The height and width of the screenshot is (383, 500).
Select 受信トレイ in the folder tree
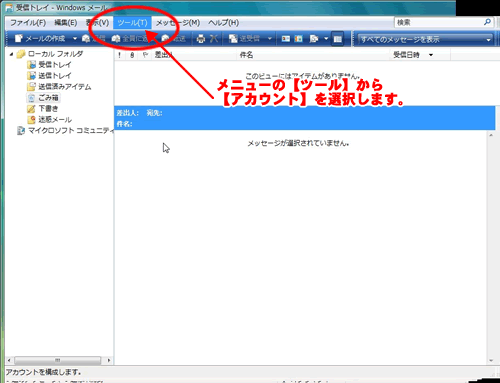(x=55, y=65)
